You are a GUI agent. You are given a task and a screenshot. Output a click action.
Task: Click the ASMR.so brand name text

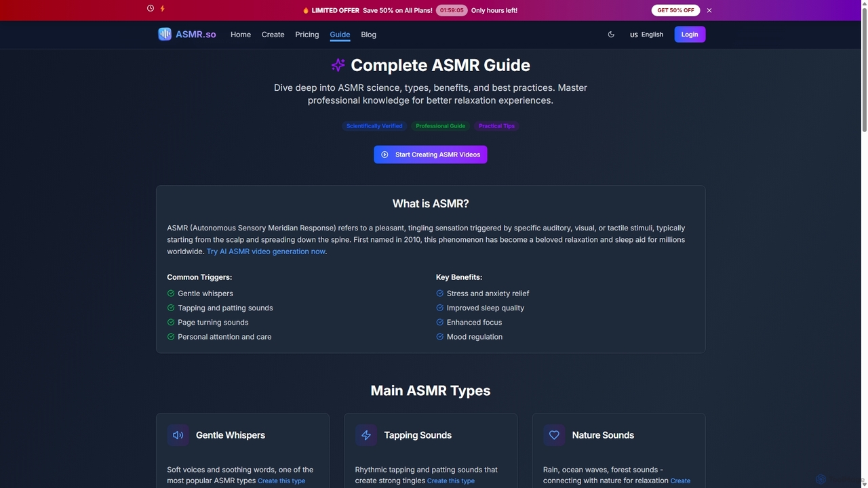[196, 35]
